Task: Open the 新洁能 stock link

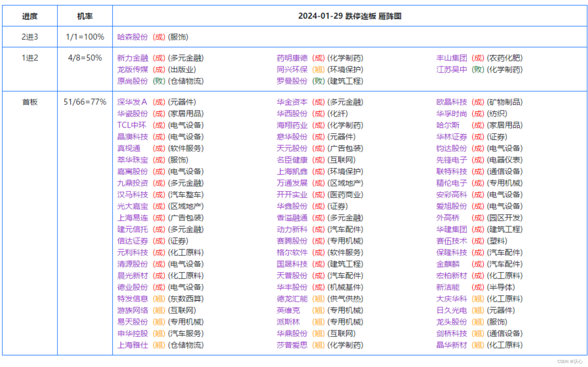Action: click(x=448, y=287)
